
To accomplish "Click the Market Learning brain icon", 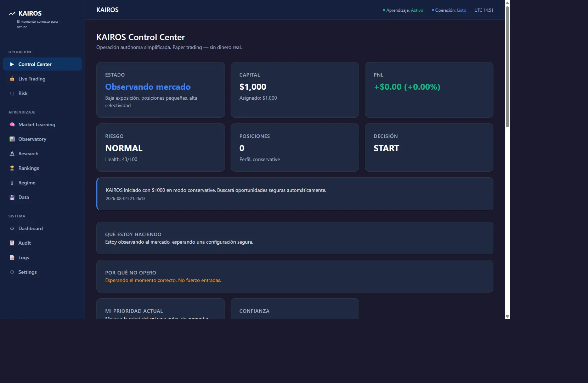I will (x=12, y=124).
